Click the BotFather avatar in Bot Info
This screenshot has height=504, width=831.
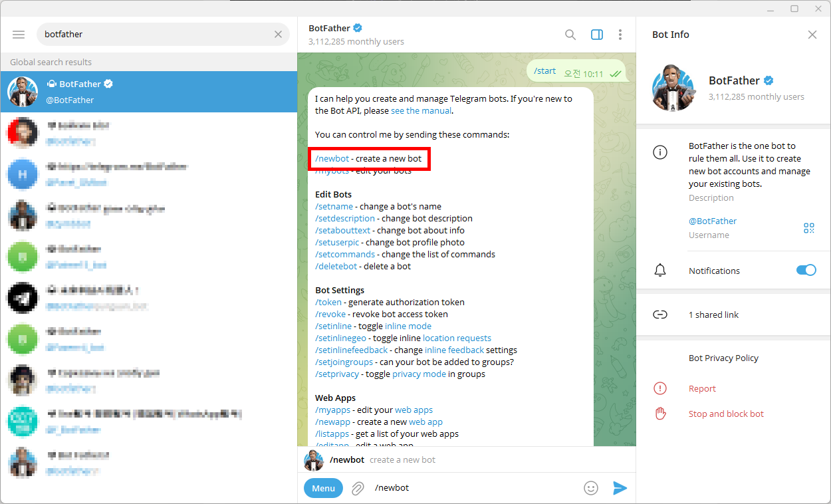[673, 88]
